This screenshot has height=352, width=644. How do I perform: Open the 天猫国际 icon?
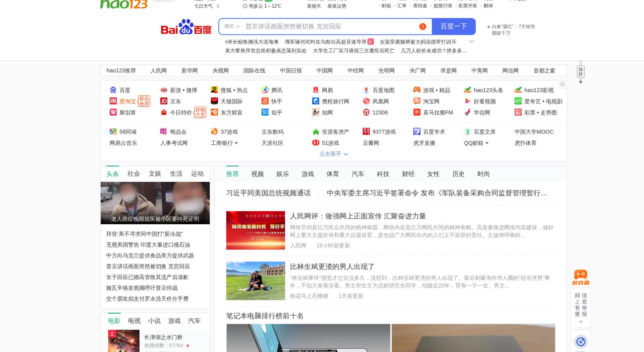[x=214, y=101]
